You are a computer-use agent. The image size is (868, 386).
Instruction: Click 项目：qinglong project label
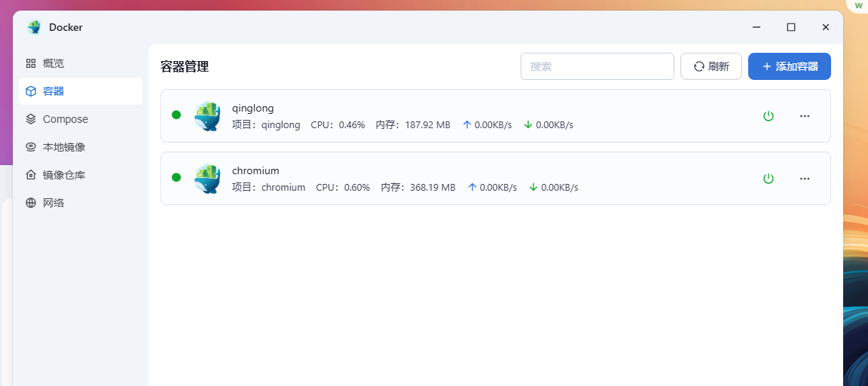coord(266,125)
